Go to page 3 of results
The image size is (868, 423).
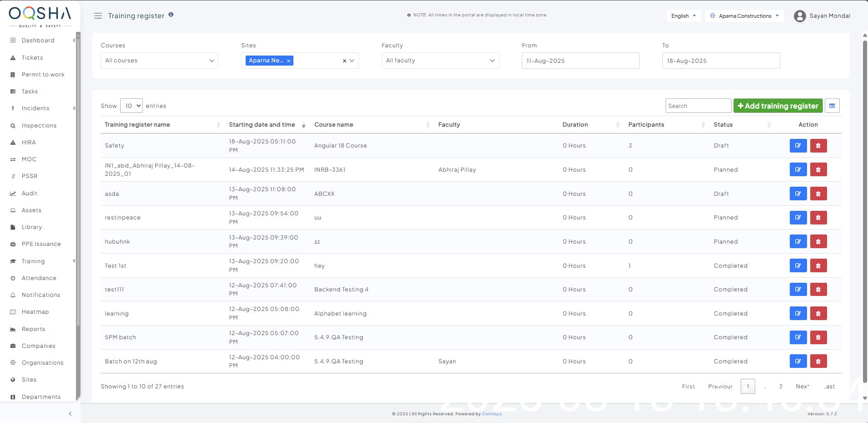pos(781,387)
